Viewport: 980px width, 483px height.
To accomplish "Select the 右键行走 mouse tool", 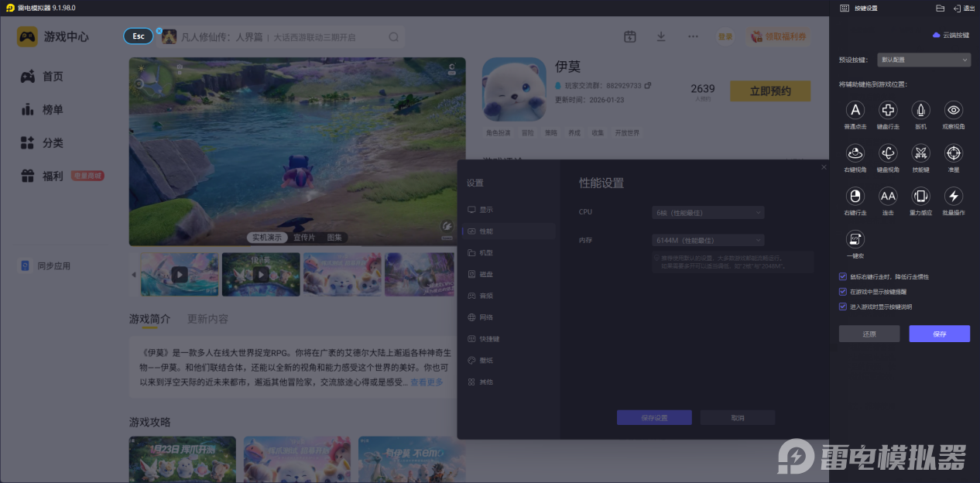I will 855,196.
